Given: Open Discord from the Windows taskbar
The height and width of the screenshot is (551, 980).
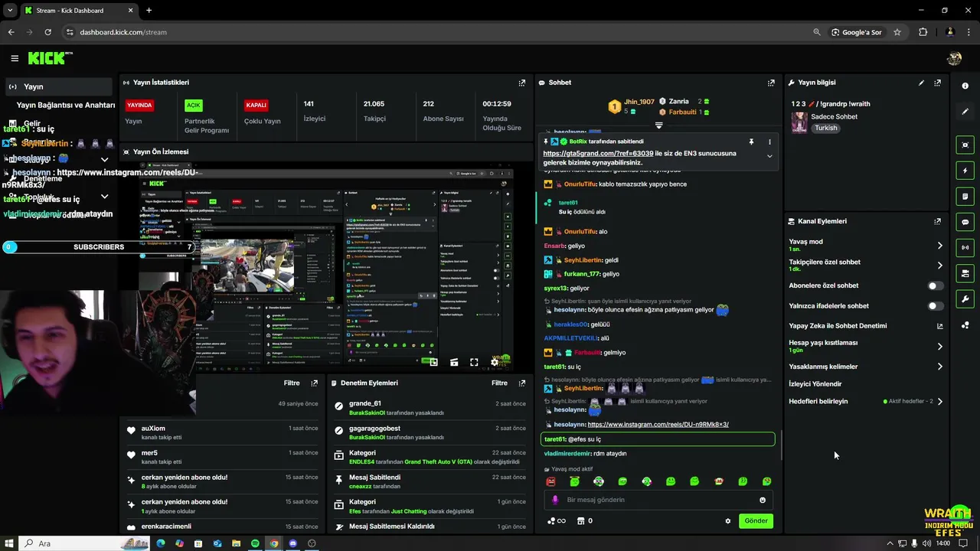Looking at the screenshot, I should coord(292,543).
